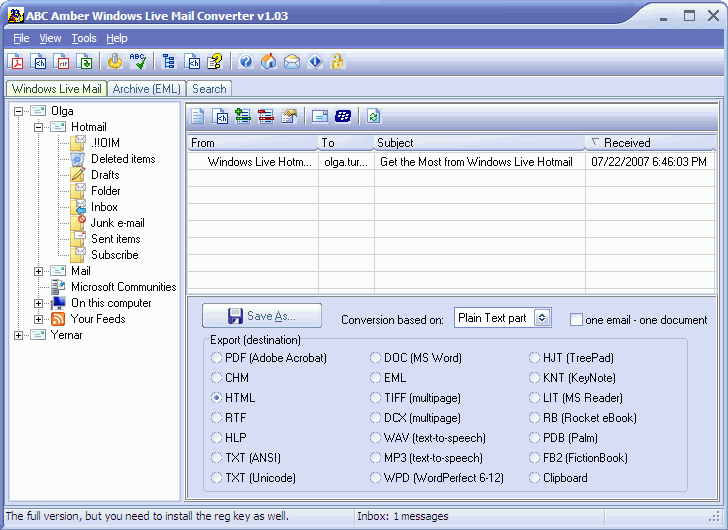Select the Drafts folder
Screen dimensions: 728x530
point(105,175)
